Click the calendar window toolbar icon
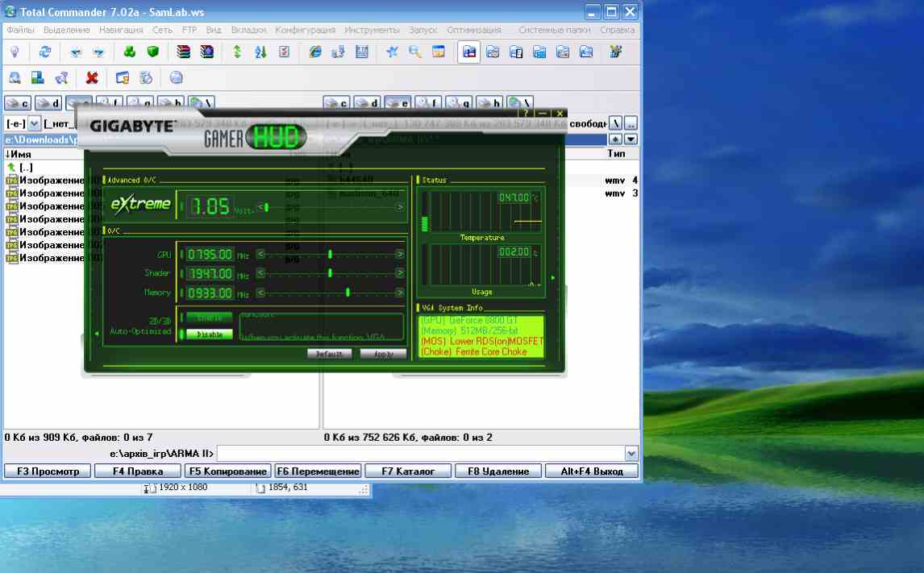The width and height of the screenshot is (924, 573). (439, 52)
